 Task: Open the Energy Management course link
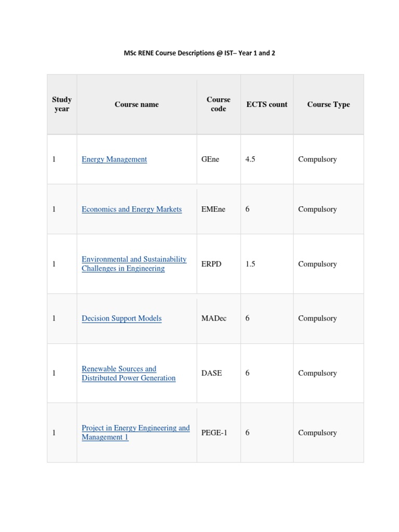tap(114, 159)
